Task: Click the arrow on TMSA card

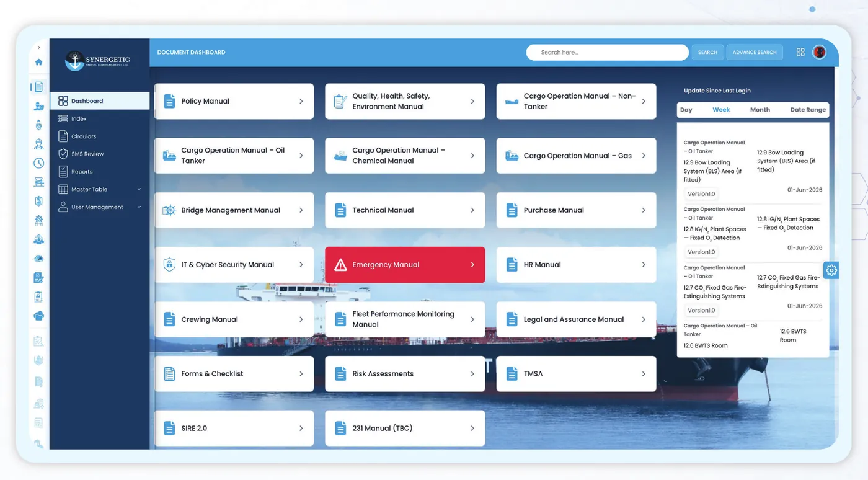Action: 644,374
